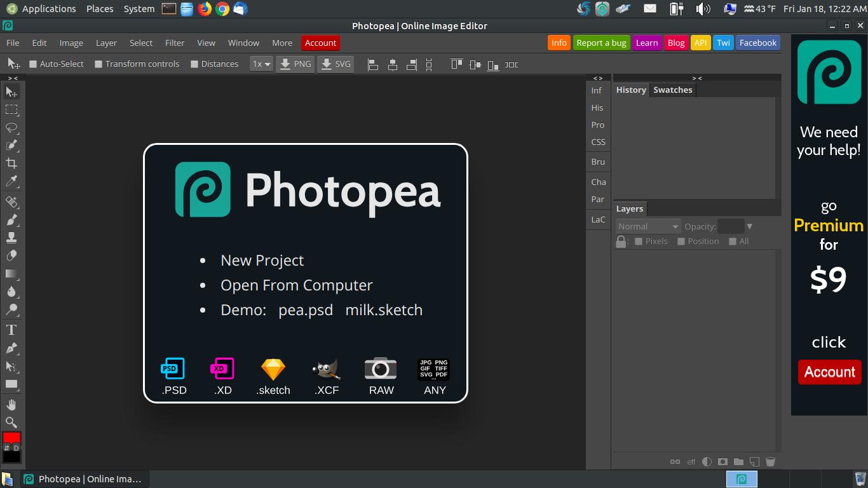The width and height of the screenshot is (868, 488).
Task: Enable the Distances checkbox
Action: click(194, 64)
